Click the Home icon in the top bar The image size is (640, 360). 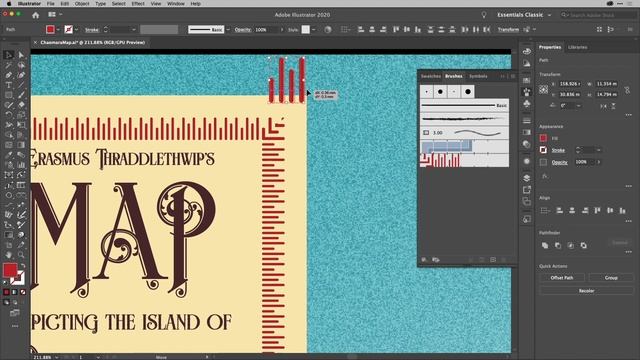(x=36, y=15)
